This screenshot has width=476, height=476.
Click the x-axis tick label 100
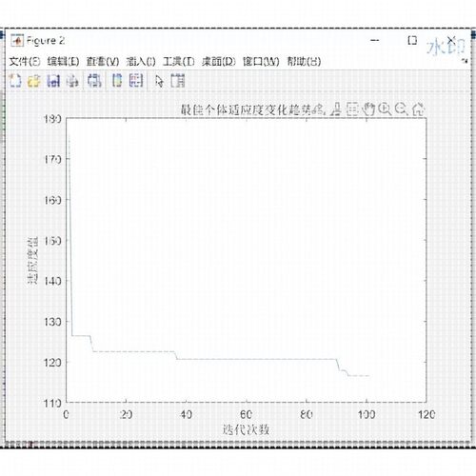point(367,414)
